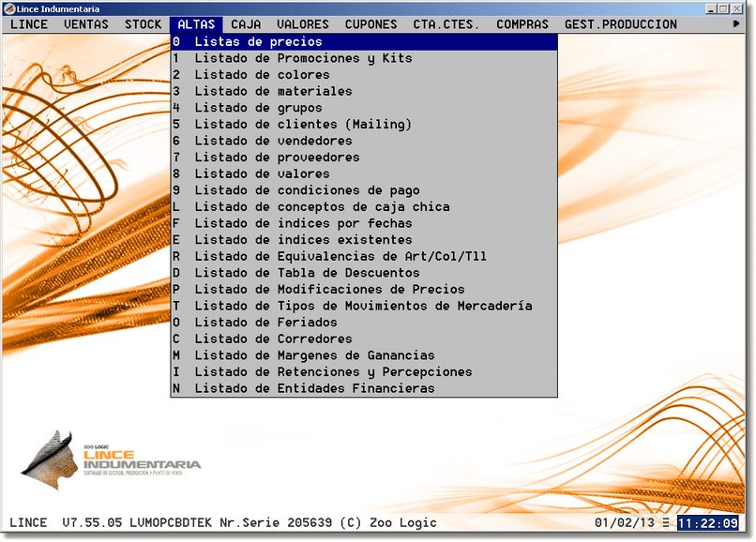Open the CAJA menu
The image size is (756, 542).
click(246, 24)
